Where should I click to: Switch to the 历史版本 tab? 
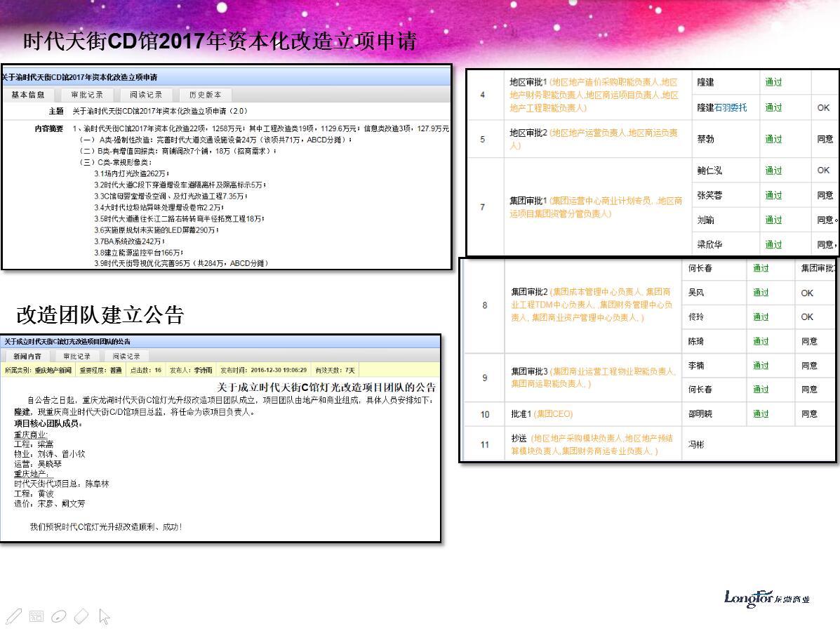(205, 95)
